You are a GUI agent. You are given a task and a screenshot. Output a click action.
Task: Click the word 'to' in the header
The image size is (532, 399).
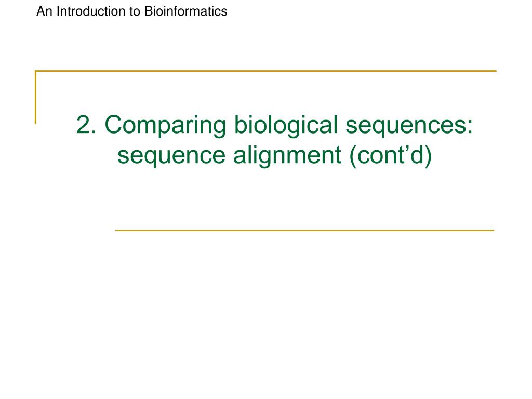coord(135,11)
